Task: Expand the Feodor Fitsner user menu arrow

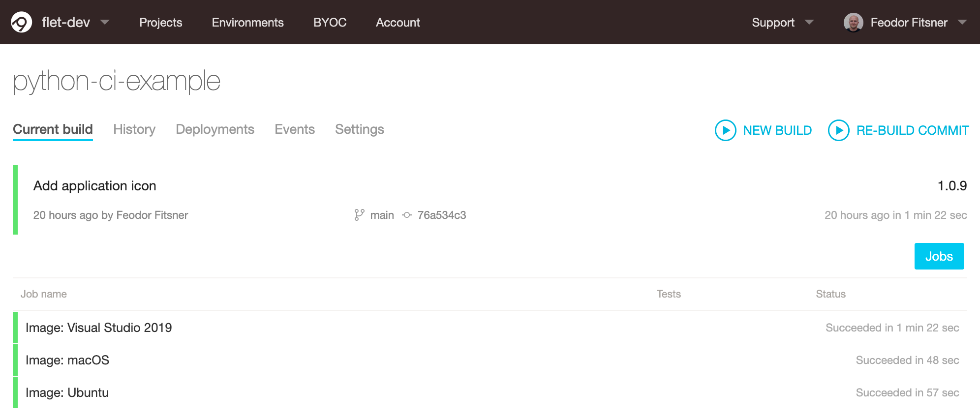Action: point(962,22)
